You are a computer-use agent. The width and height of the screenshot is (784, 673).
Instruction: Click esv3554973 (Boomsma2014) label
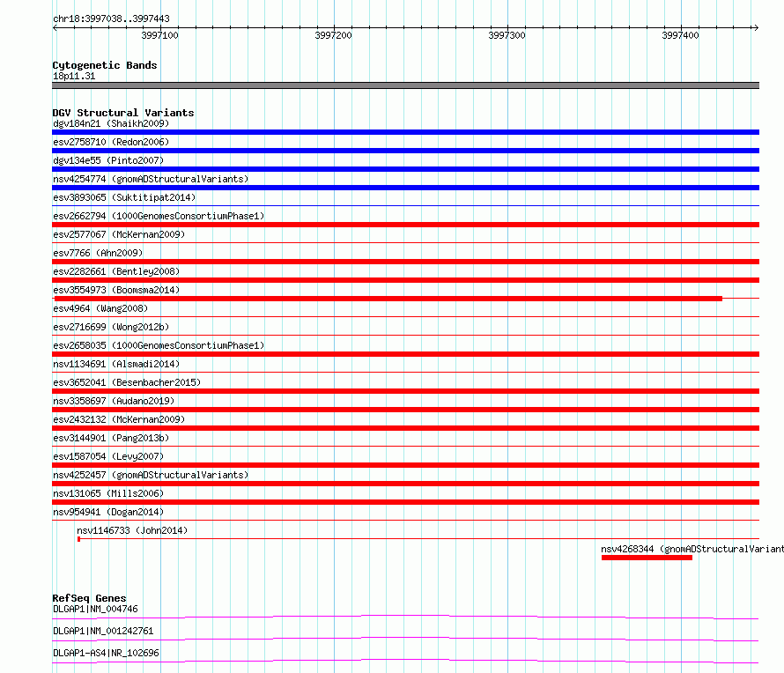click(x=116, y=290)
